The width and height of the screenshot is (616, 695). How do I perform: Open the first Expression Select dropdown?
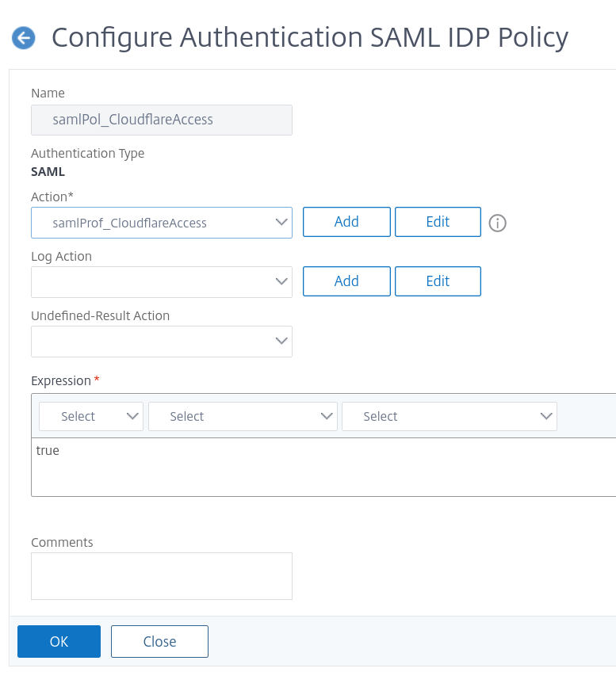click(x=90, y=416)
